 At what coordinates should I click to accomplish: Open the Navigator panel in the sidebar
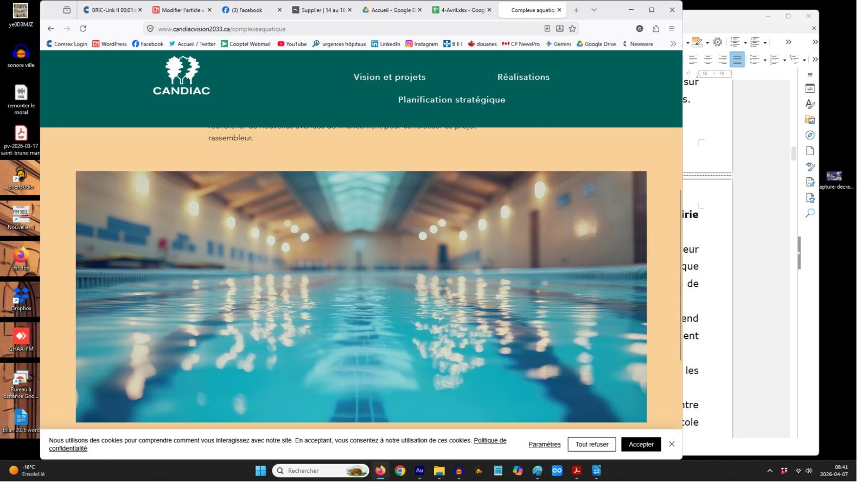[x=810, y=135]
